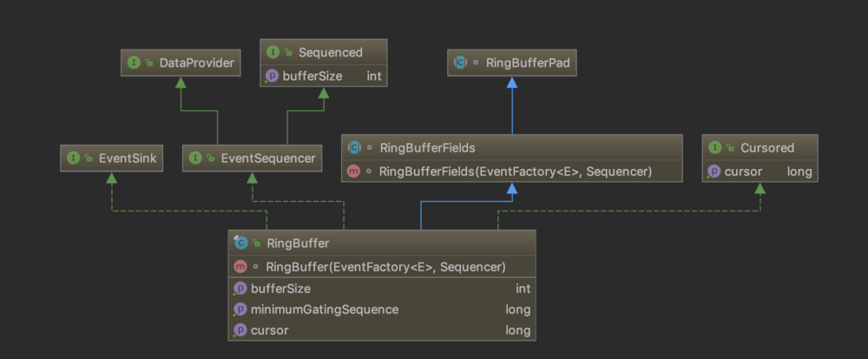Click the interface icon beside EventSequencer
The height and width of the screenshot is (359, 868).
(196, 159)
